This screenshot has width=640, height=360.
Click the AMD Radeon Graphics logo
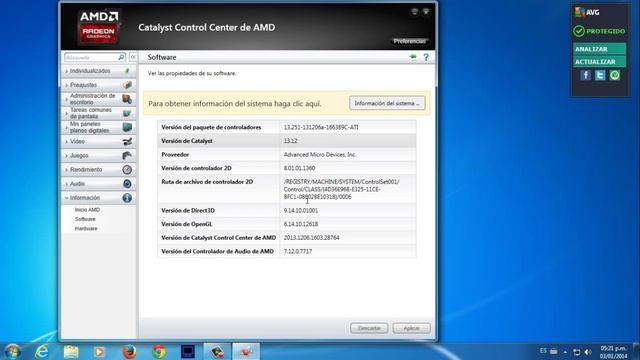click(99, 27)
